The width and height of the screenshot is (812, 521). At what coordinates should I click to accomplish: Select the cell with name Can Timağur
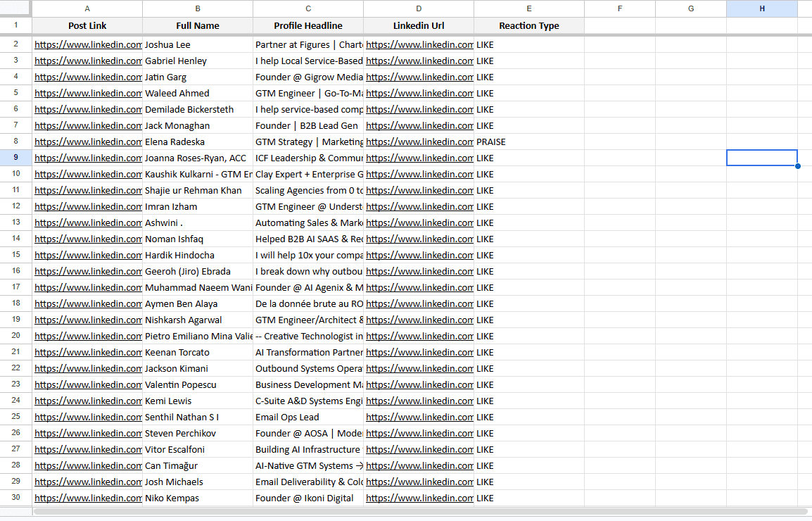198,465
